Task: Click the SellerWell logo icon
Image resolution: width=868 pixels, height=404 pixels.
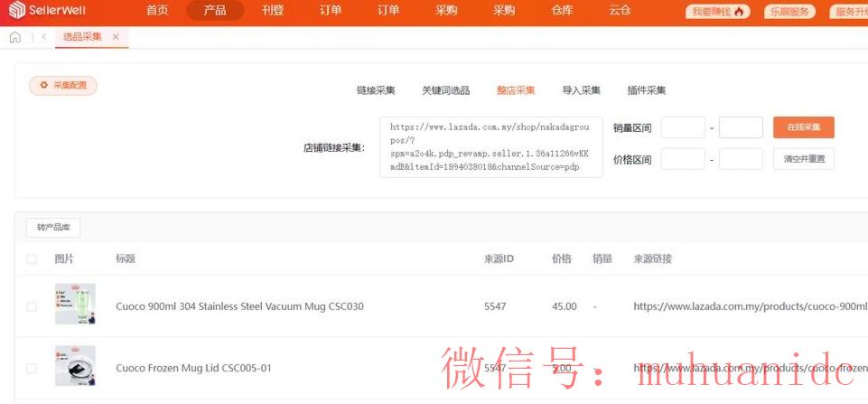Action: point(13,11)
